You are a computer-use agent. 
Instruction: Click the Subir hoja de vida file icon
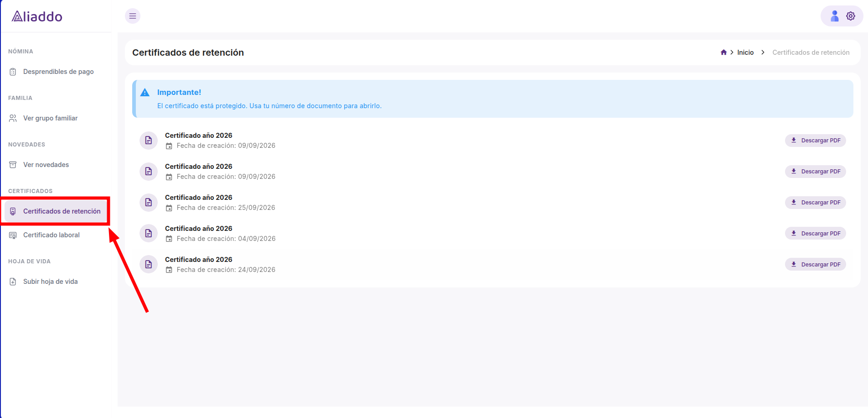pyautogui.click(x=13, y=282)
